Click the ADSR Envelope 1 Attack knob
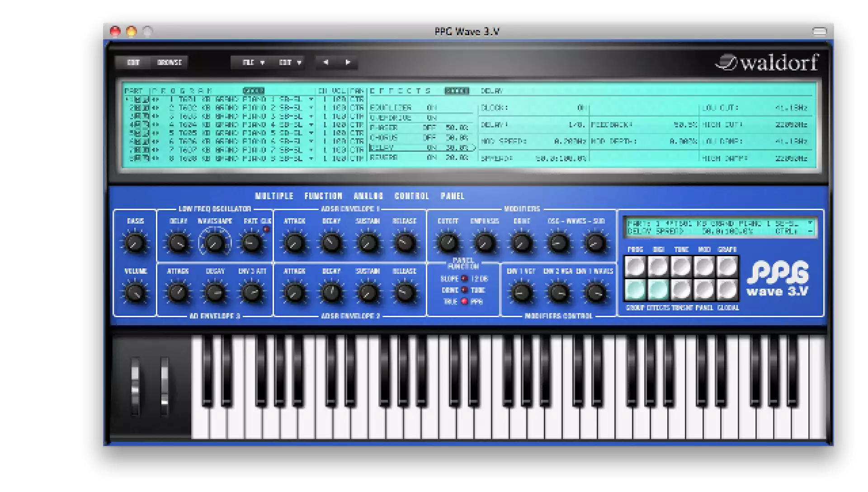 pyautogui.click(x=294, y=244)
